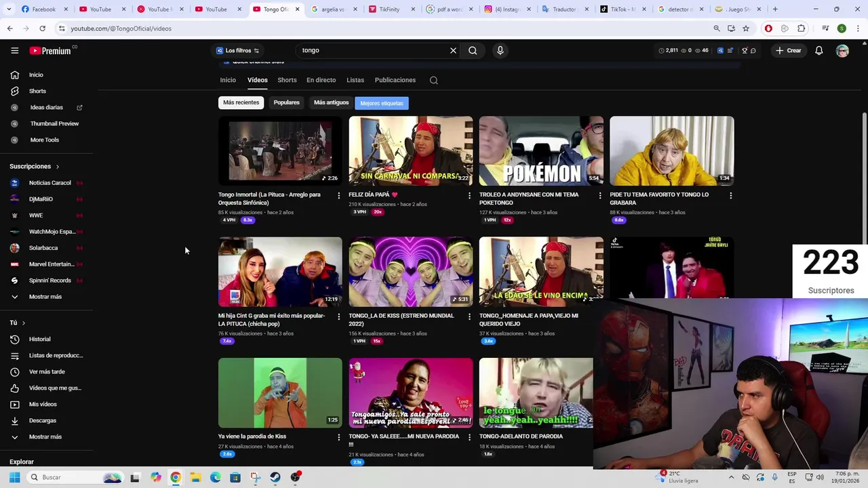
Task: Open the Windows Start menu
Action: [x=14, y=477]
